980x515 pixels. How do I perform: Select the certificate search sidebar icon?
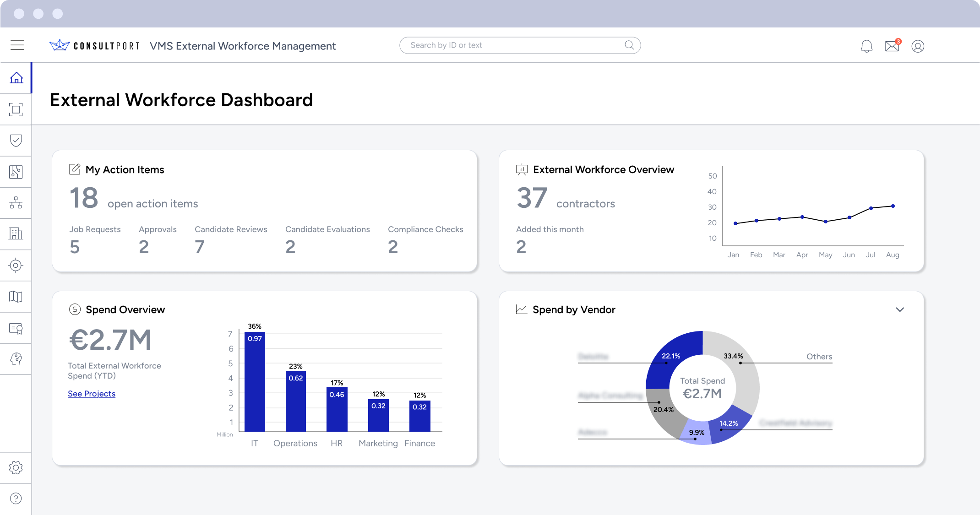(16, 328)
